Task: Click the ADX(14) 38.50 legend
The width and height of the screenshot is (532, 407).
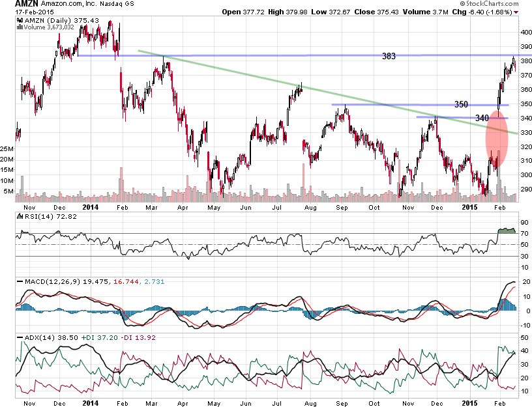Action: click(x=52, y=337)
